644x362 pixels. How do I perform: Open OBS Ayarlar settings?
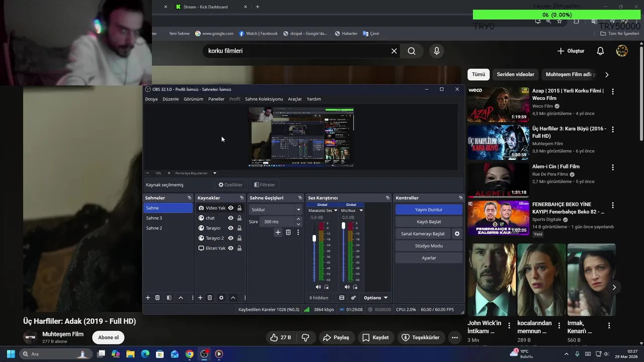click(429, 258)
